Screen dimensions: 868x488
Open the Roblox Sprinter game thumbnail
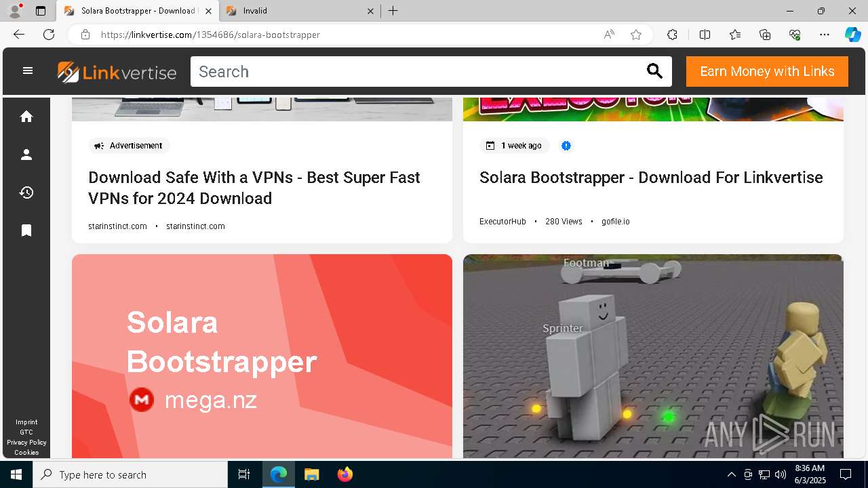click(653, 356)
